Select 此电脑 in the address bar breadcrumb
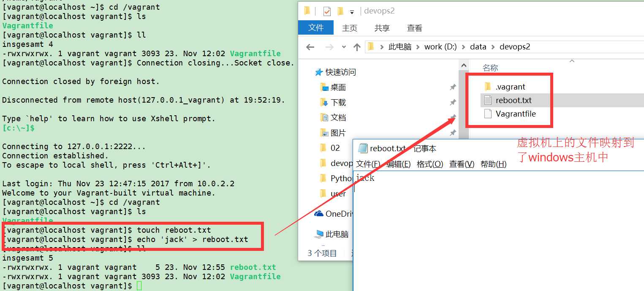 point(400,47)
